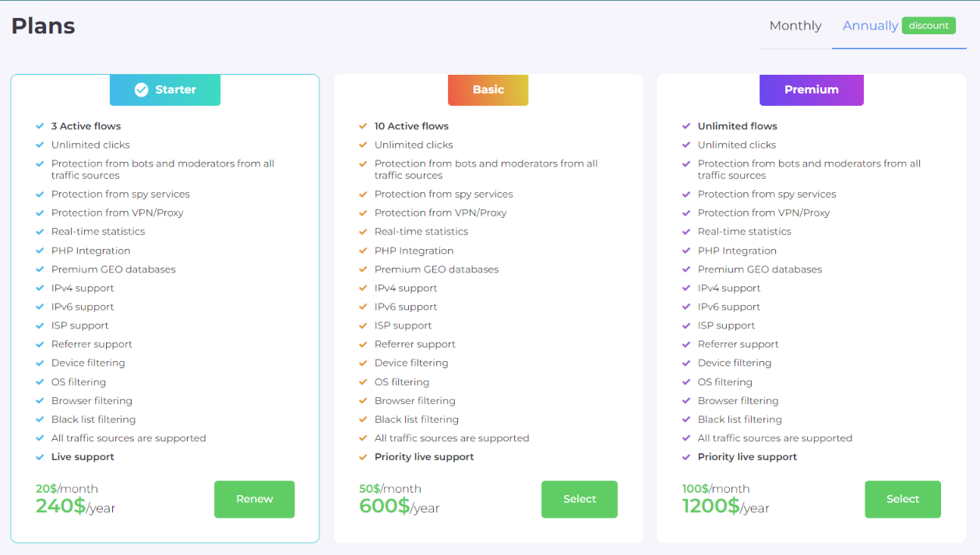
Task: Click Starter's checkmark beside Real-time statistics
Action: click(x=40, y=231)
